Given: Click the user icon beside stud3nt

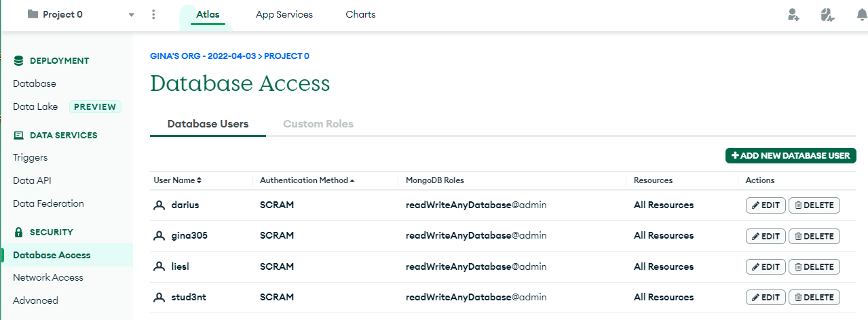Looking at the screenshot, I should point(159,297).
